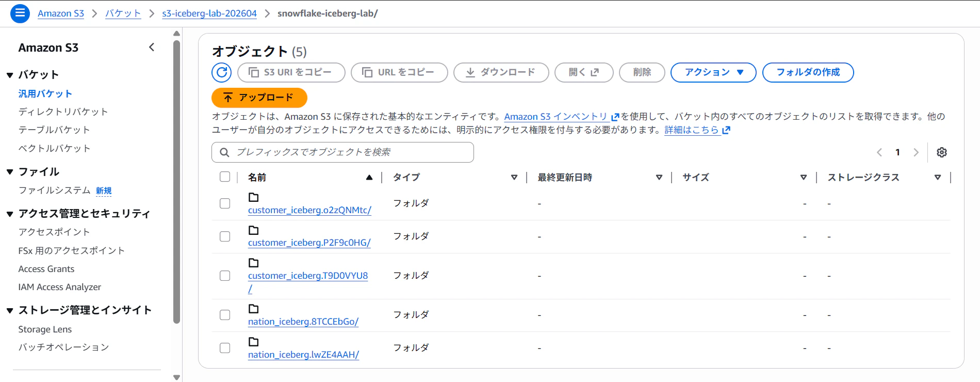Sort by ストレージクラス column arrow
Image resolution: width=980 pixels, height=382 pixels.
(x=938, y=177)
